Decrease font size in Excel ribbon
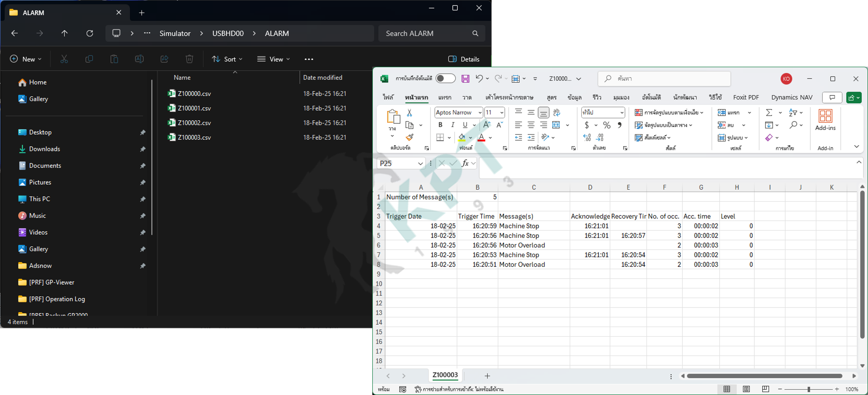The width and height of the screenshot is (868, 395). tap(500, 125)
